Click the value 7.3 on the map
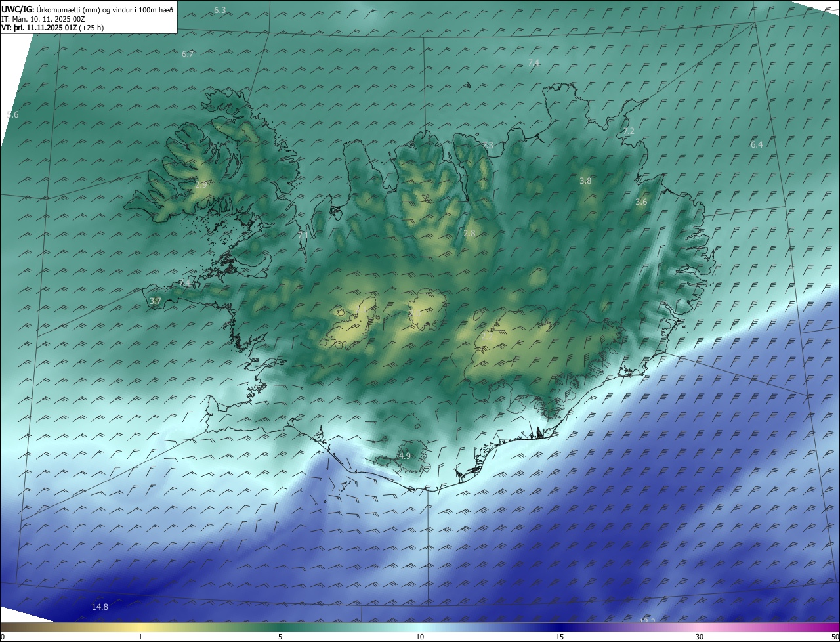Image resolution: width=840 pixels, height=642 pixels. (x=488, y=146)
